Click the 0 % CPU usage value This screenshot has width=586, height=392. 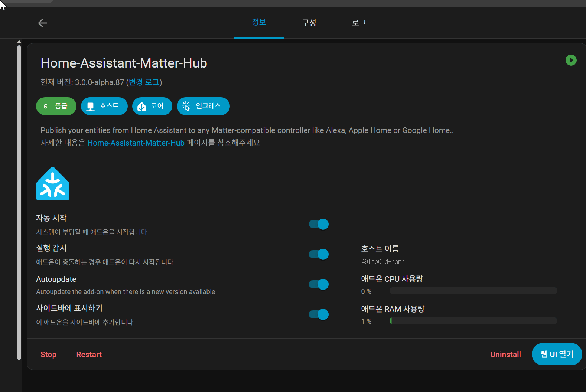tap(366, 291)
